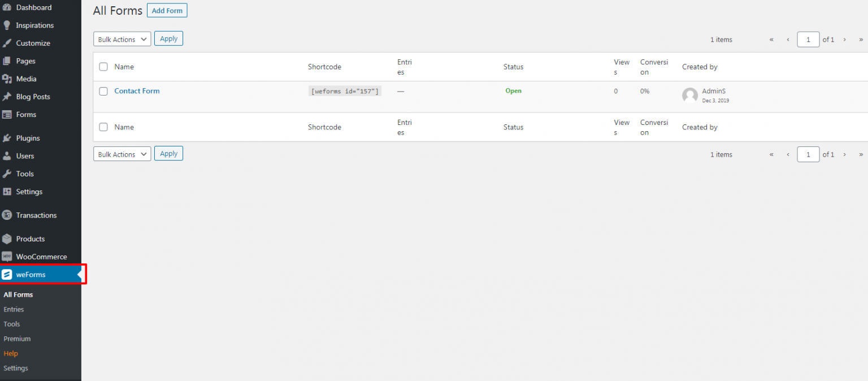Click the Add Form button
This screenshot has height=381, width=868.
coord(167,10)
